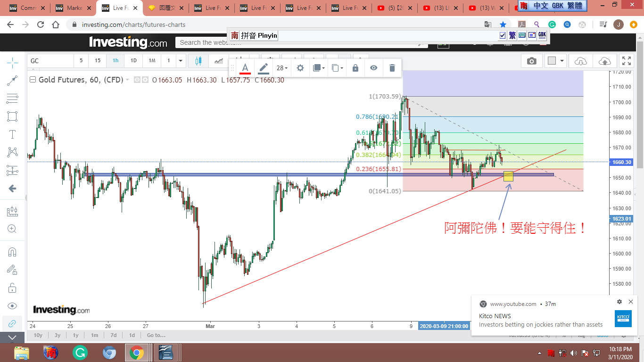Click the link chain icon in left sidebar
Image resolution: width=644 pixels, height=362 pixels.
[x=13, y=324]
